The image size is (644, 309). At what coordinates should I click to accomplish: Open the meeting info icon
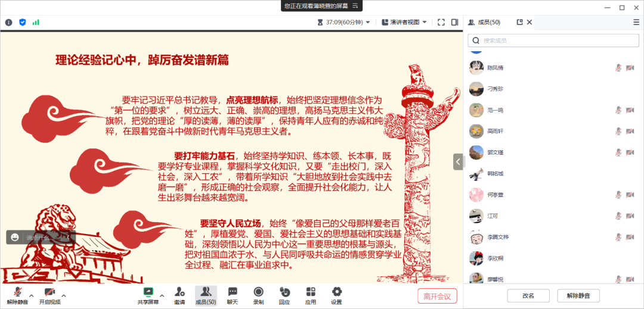[x=9, y=22]
